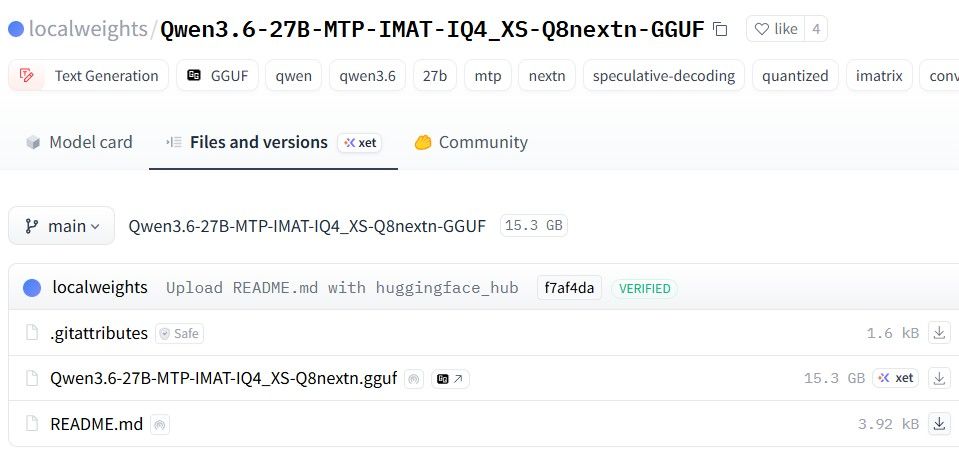Select the 27b tag

pos(435,76)
